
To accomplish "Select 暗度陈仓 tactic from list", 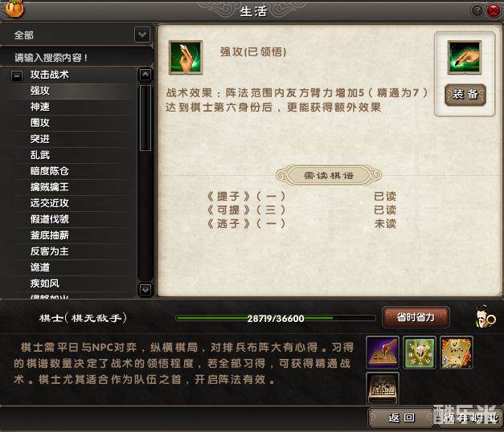I will 50,171.
